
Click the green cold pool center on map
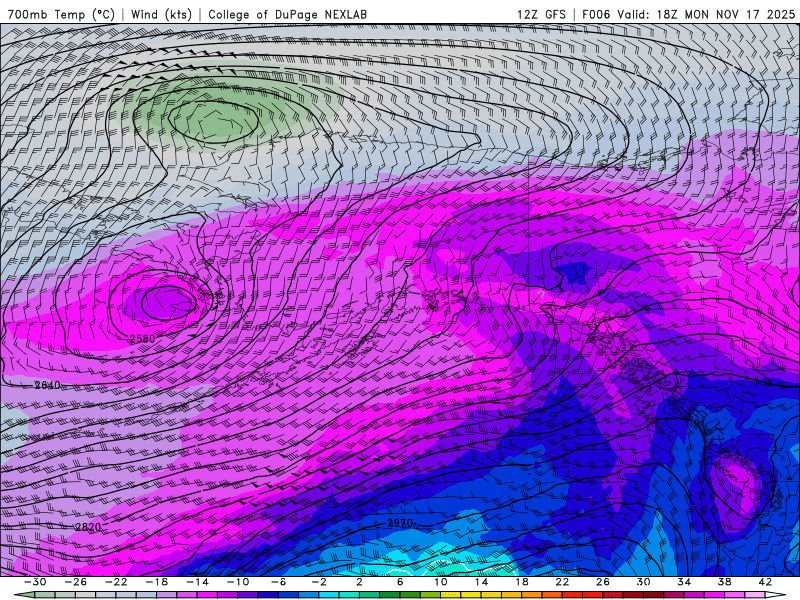click(213, 121)
